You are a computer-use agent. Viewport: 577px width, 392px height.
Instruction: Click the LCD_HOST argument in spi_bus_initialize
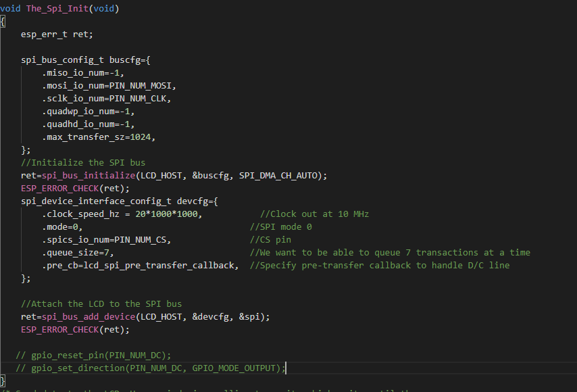coord(161,176)
